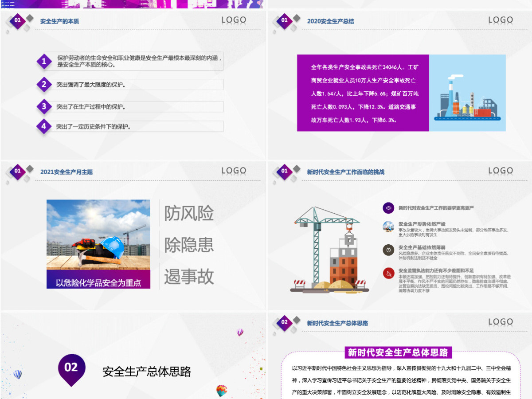
Task: Click LOGO on the 安全生产的本质 slide
Action: click(234, 20)
